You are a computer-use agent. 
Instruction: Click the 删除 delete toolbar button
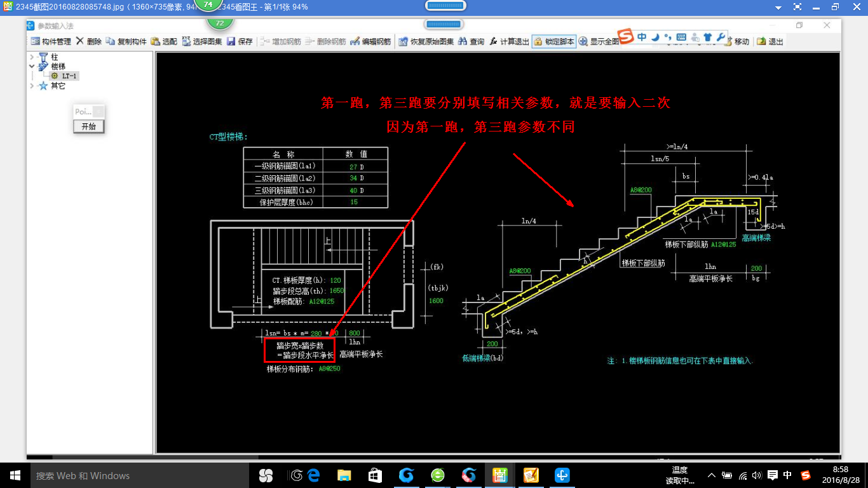(x=88, y=41)
